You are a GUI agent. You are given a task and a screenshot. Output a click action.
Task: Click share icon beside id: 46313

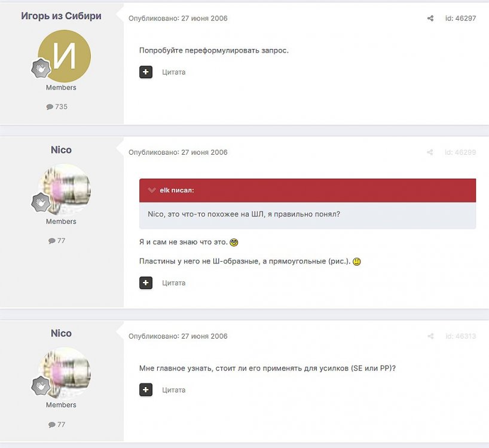pos(430,336)
